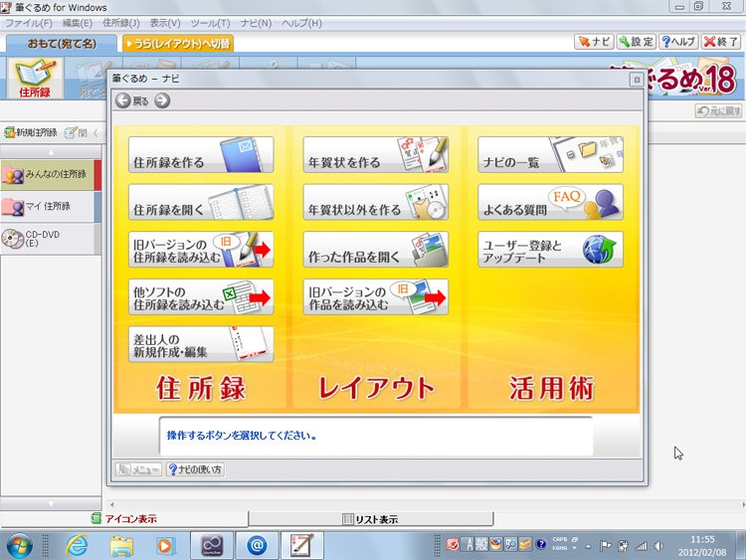Open 住所録を作る in the Navi
Image resolution: width=746 pixels, height=560 pixels.
pos(201,154)
